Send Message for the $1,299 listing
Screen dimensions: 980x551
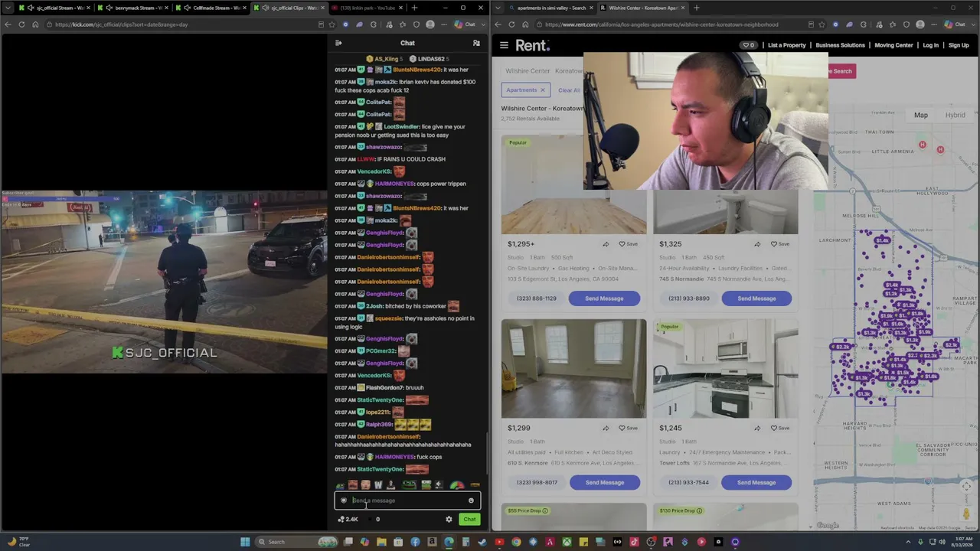point(604,482)
